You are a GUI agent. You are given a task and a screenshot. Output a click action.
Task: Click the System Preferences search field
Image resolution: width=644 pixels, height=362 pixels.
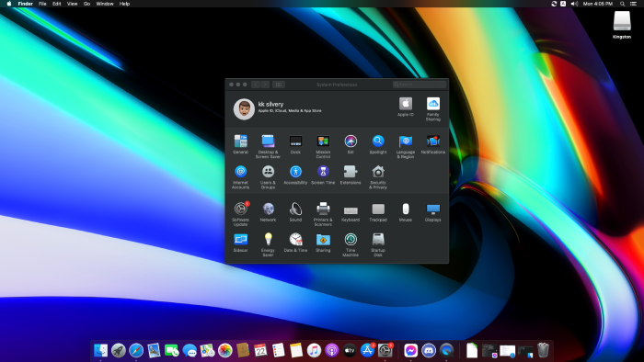pyautogui.click(x=420, y=85)
